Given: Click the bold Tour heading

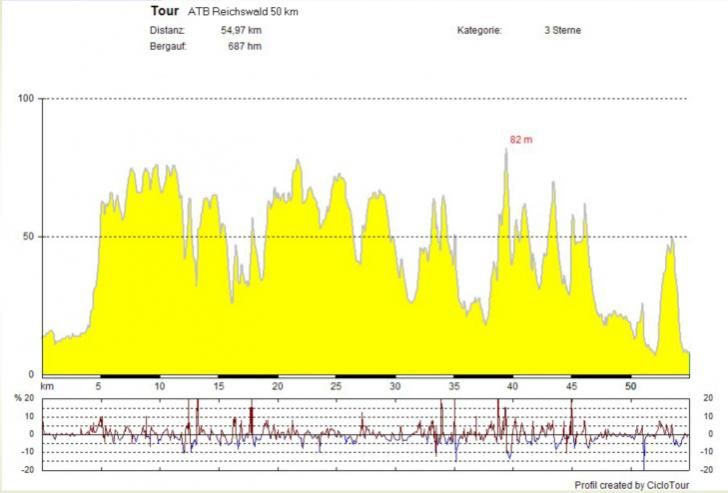Looking at the screenshot, I should [x=164, y=12].
